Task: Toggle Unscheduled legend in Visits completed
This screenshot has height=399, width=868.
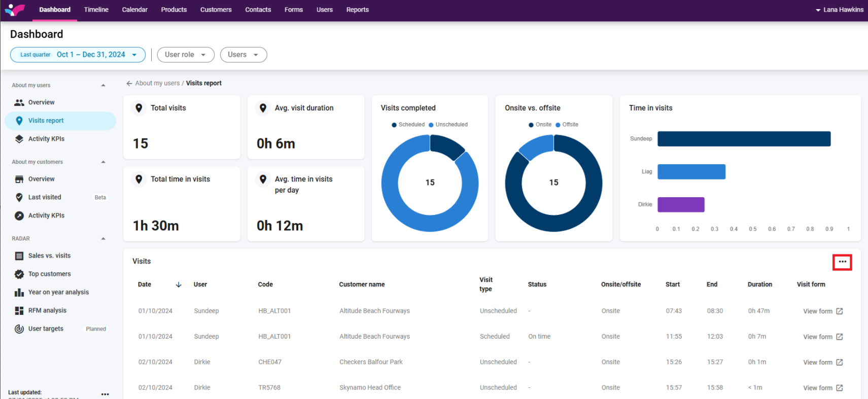Action: [448, 125]
